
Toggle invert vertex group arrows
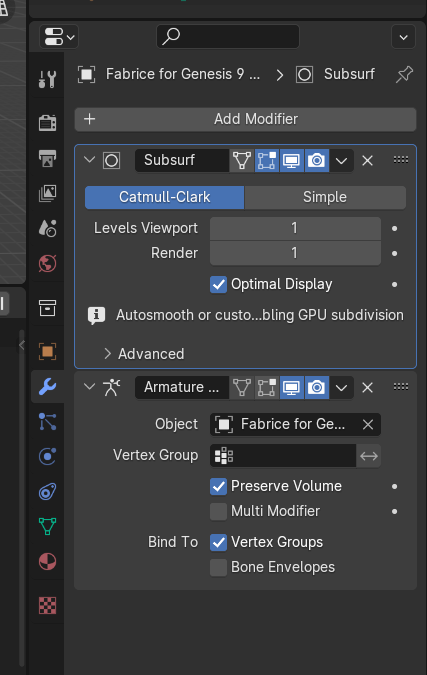pos(369,455)
